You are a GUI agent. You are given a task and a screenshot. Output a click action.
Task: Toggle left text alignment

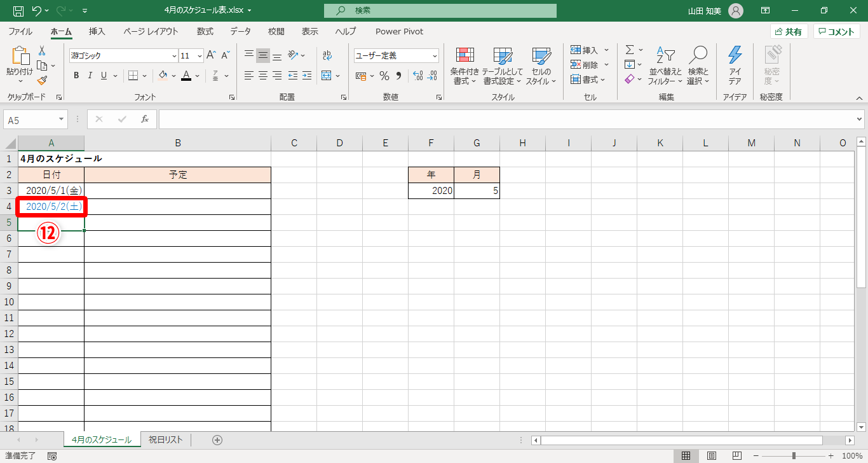[x=249, y=76]
